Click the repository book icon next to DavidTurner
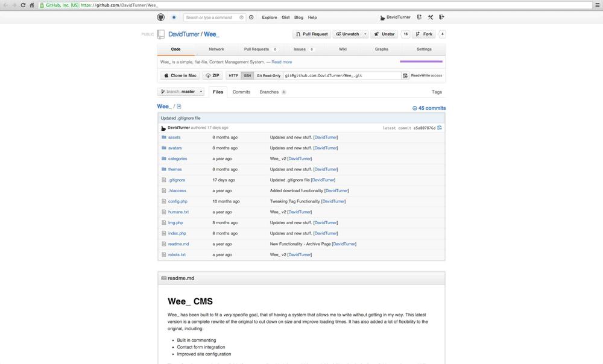The image size is (603, 364). (x=161, y=34)
